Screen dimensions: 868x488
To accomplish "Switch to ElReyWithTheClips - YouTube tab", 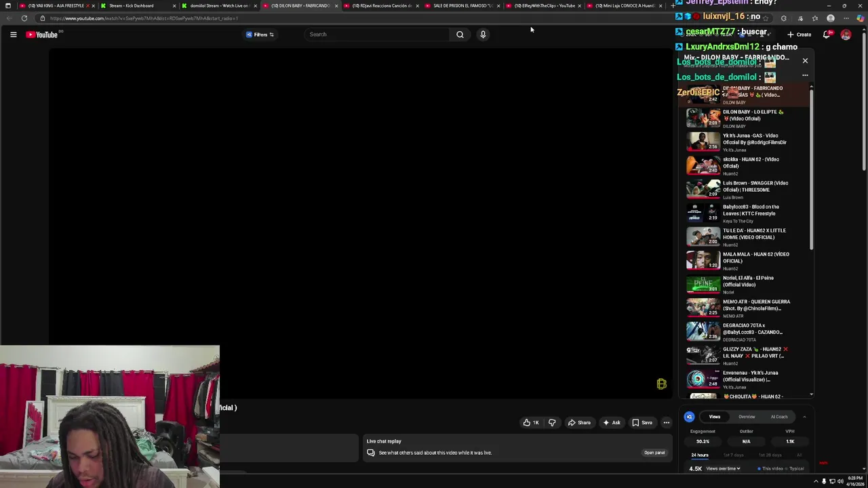I will (x=543, y=5).
